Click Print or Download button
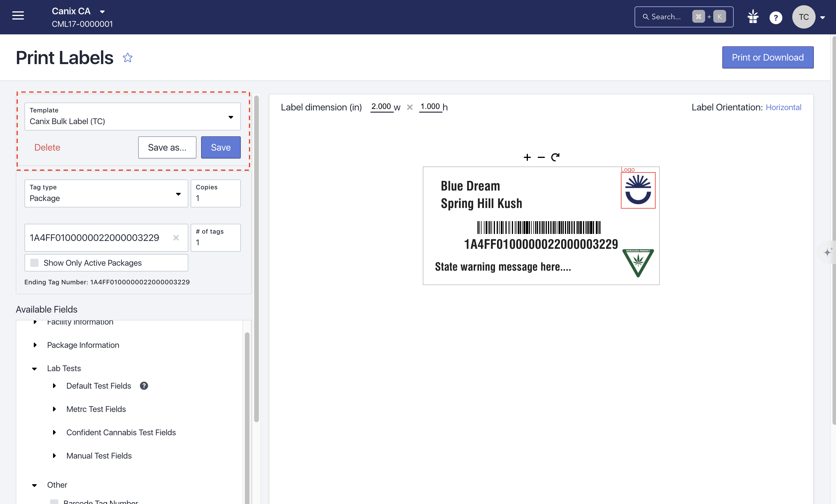The height and width of the screenshot is (504, 836). click(x=767, y=57)
